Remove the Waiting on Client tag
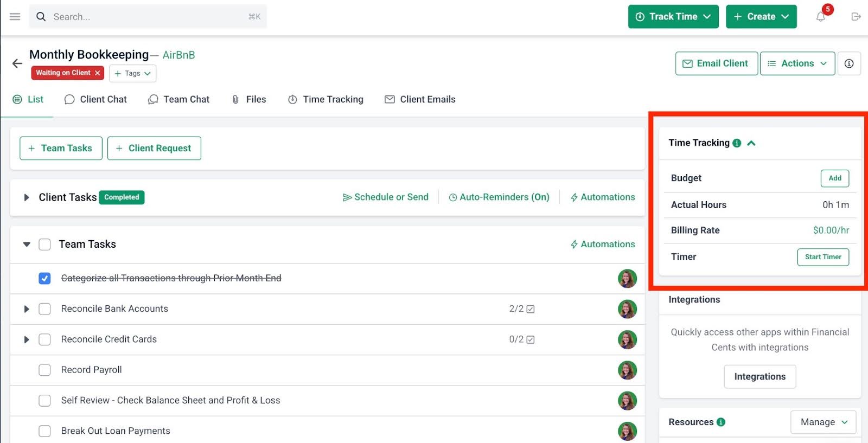This screenshot has height=443, width=868. (98, 73)
